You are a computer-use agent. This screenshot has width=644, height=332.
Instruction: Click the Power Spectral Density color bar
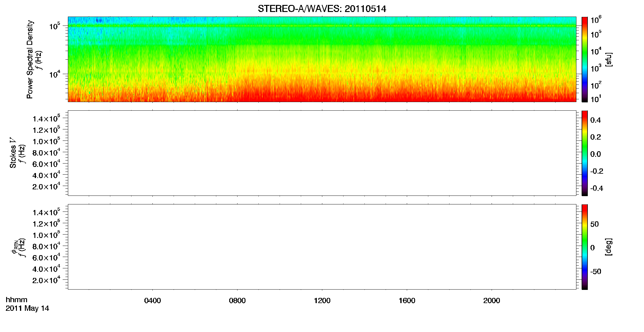click(x=585, y=59)
